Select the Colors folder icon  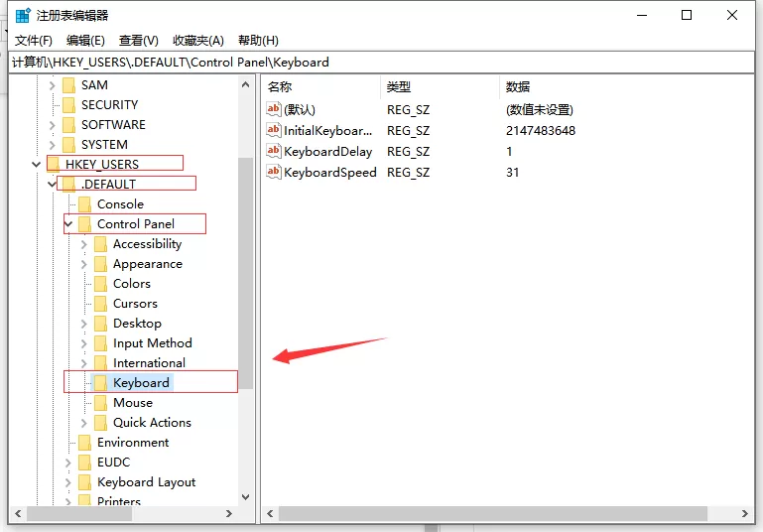(101, 284)
